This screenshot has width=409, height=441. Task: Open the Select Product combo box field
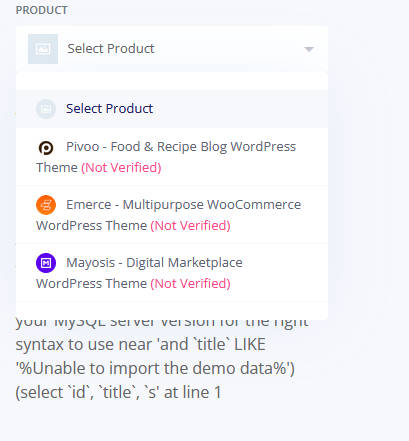[172, 49]
